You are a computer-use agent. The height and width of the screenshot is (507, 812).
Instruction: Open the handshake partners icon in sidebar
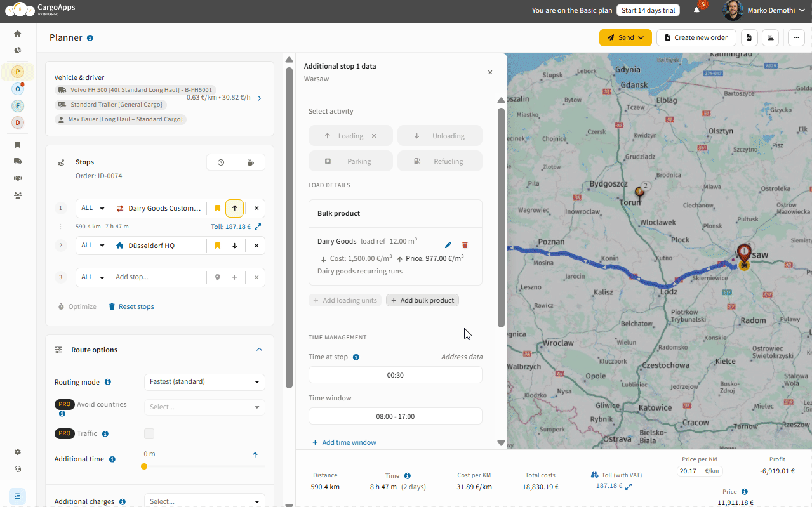pyautogui.click(x=18, y=178)
